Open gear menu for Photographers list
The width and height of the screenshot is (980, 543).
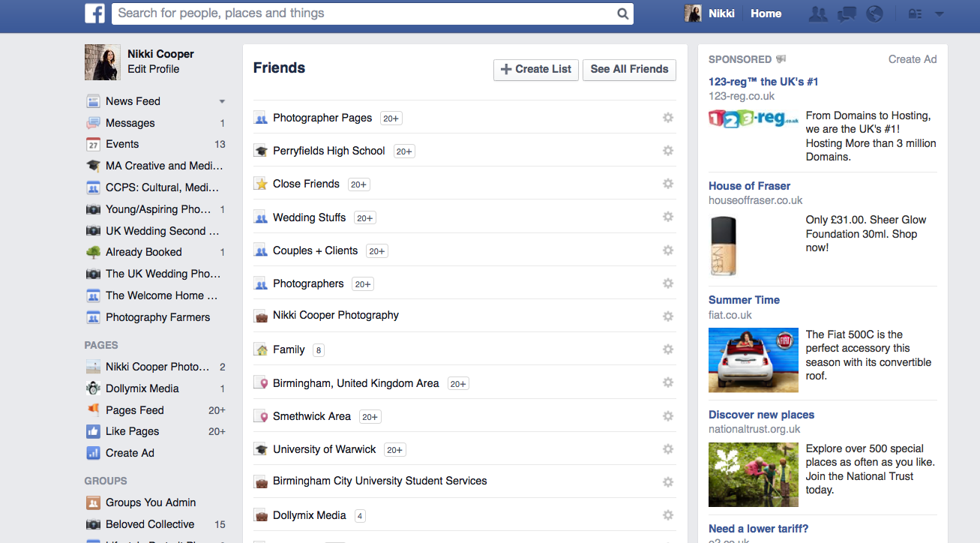pos(668,283)
